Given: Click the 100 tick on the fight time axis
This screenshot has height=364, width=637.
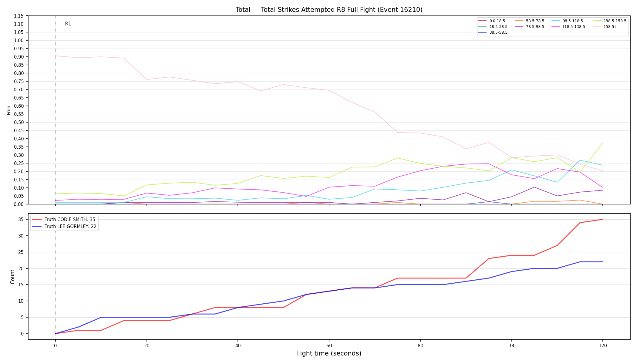Looking at the screenshot, I should [x=512, y=345].
